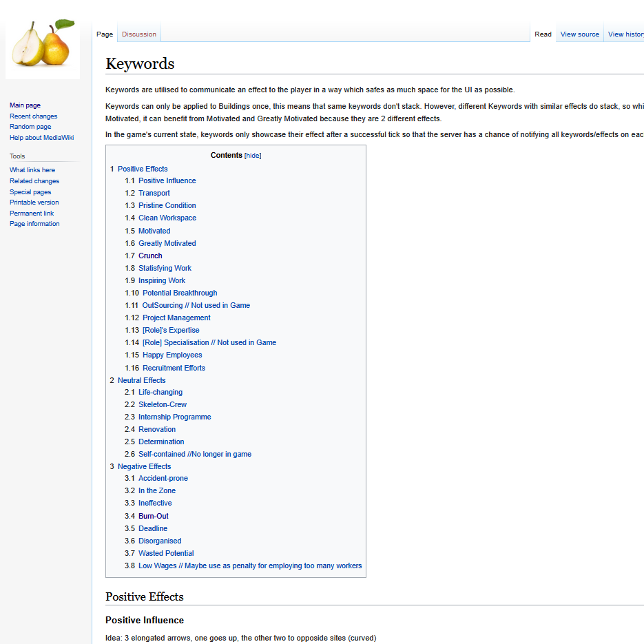Open Special pages link
644x644 pixels.
[x=30, y=191]
